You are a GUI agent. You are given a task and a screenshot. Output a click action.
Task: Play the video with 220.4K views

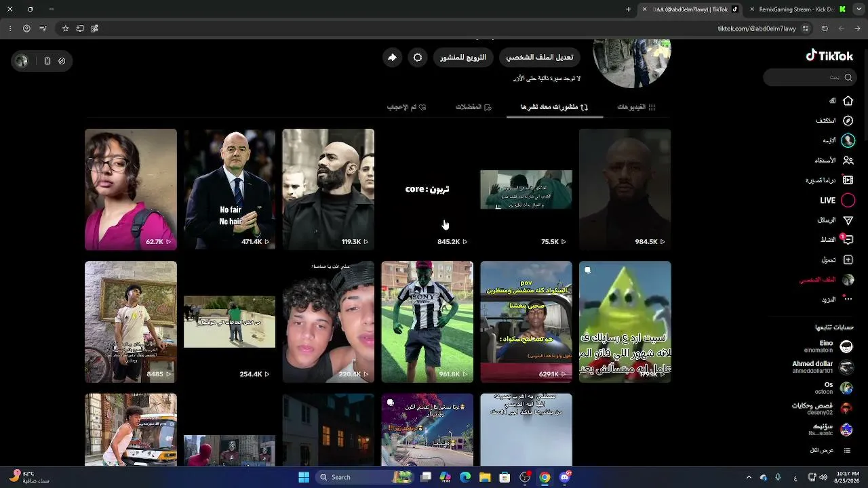pyautogui.click(x=328, y=322)
